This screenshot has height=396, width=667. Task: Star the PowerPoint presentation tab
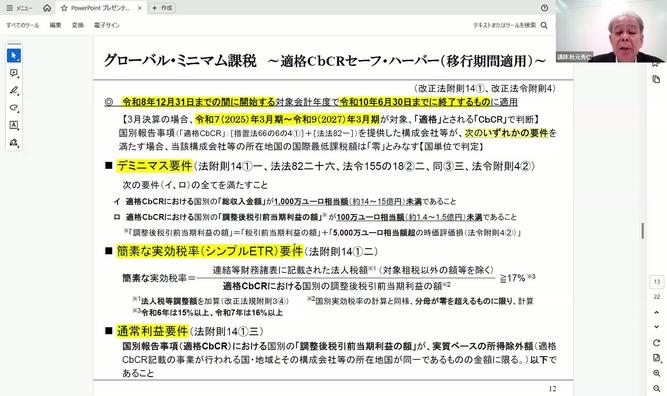[x=64, y=8]
